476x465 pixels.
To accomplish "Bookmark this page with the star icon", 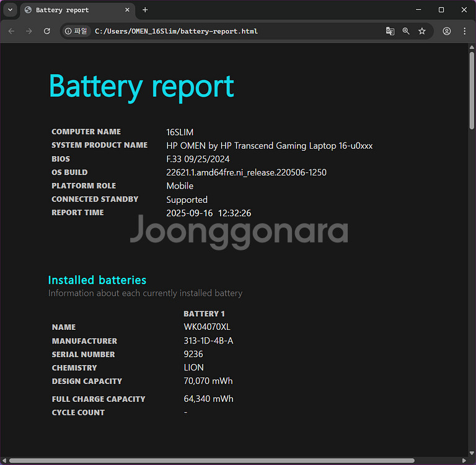I will [x=422, y=31].
